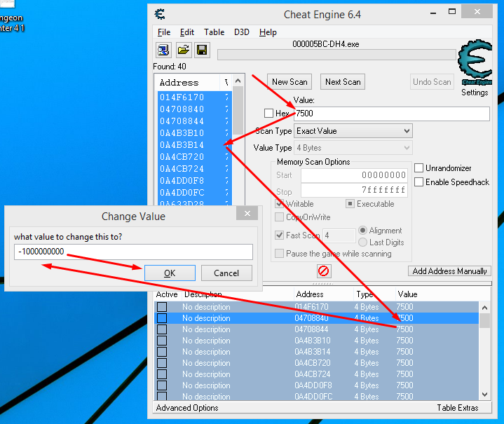The width and height of the screenshot is (504, 424).
Task: Toggle the Executable checkbox
Action: [350, 204]
